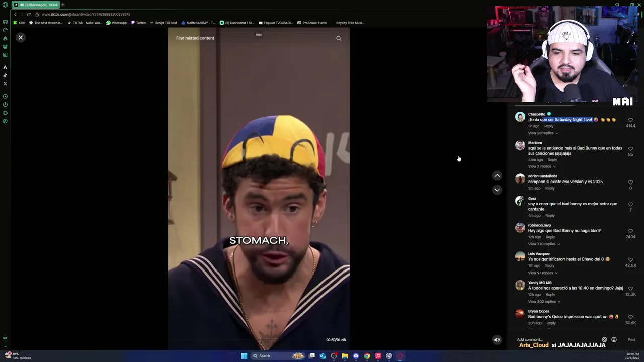Screen dimensions: 644x362
Task: Open Outlook from the taskbar
Action: pos(323,356)
